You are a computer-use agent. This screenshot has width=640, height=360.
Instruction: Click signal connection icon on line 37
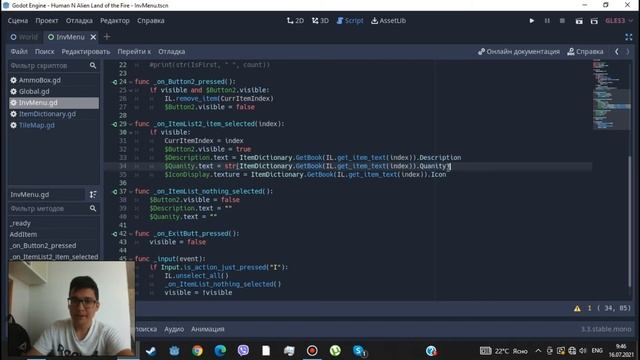[x=115, y=191]
